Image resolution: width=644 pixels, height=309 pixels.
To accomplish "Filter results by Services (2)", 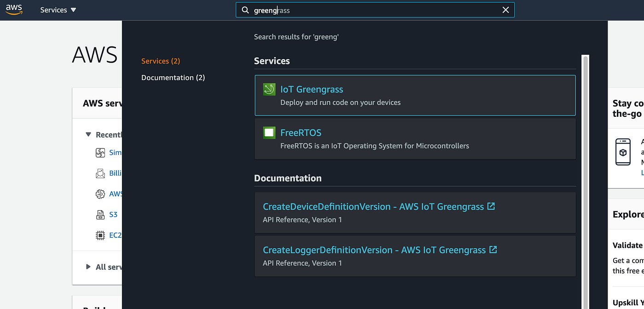I will (161, 61).
